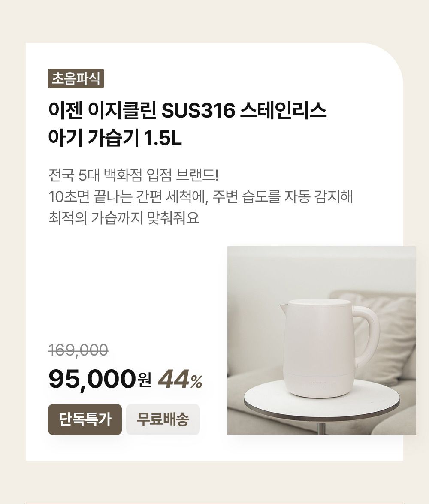
Task: Click the 초음파식 category tag
Action: point(76,79)
